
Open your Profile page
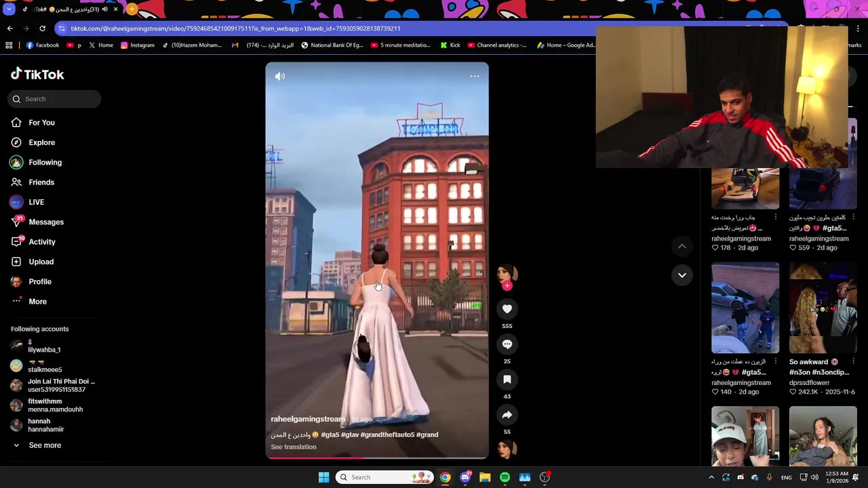point(40,281)
